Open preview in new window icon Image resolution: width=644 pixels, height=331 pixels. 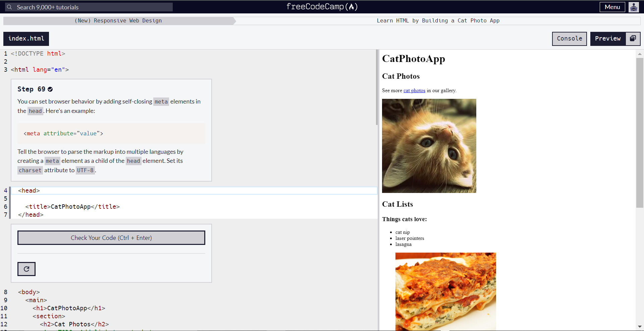[633, 39]
